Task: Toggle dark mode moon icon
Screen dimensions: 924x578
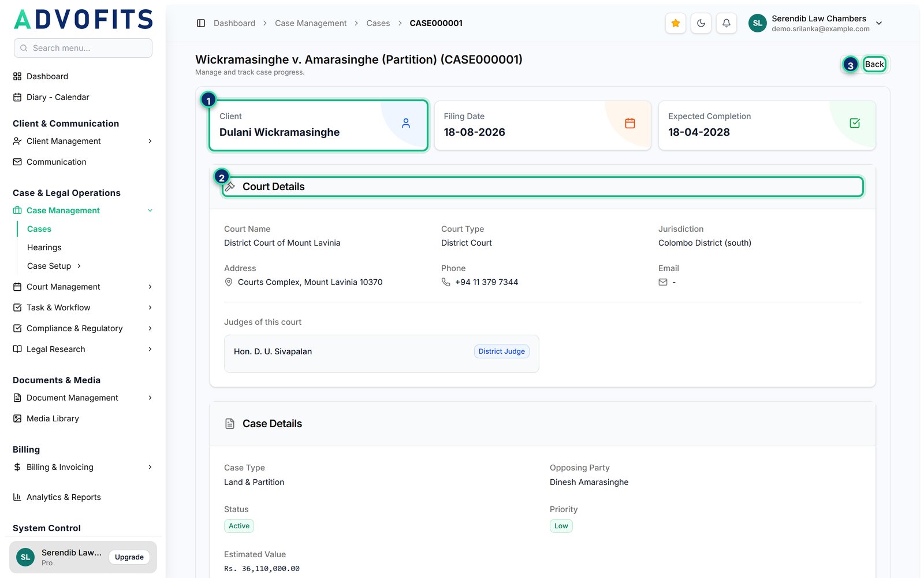Action: pos(701,23)
